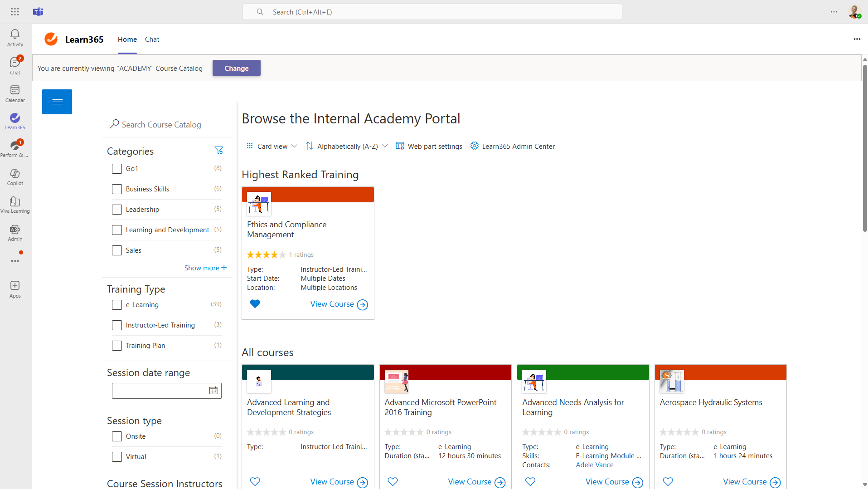Viewport: 868px width, 489px height.
Task: Toggle the blue hamburger menu button
Action: pos(57,102)
